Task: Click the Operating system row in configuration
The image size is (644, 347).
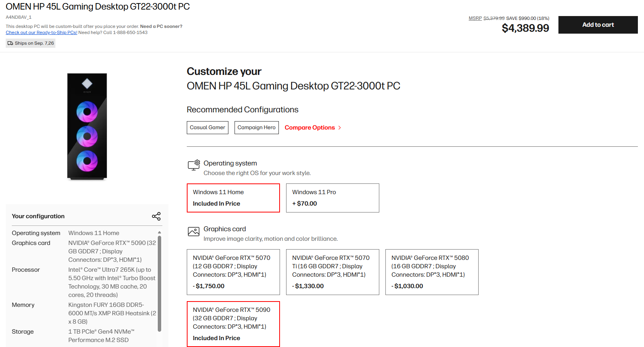Action: click(84, 233)
